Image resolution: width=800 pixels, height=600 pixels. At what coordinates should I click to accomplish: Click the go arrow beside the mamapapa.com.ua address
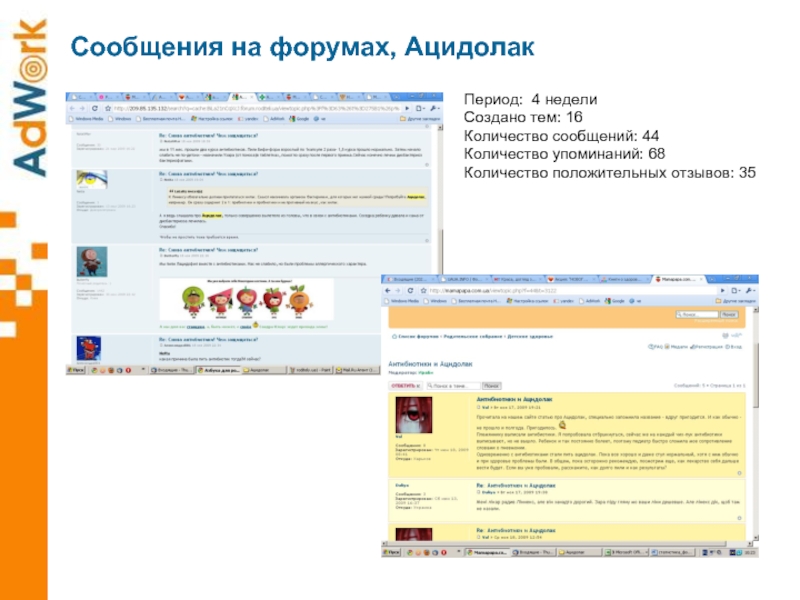(722, 290)
